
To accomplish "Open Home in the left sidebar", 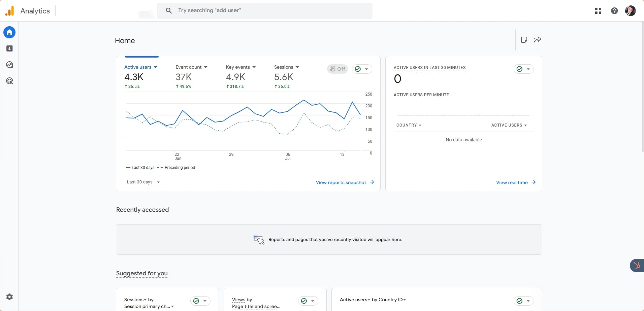I will click(9, 32).
